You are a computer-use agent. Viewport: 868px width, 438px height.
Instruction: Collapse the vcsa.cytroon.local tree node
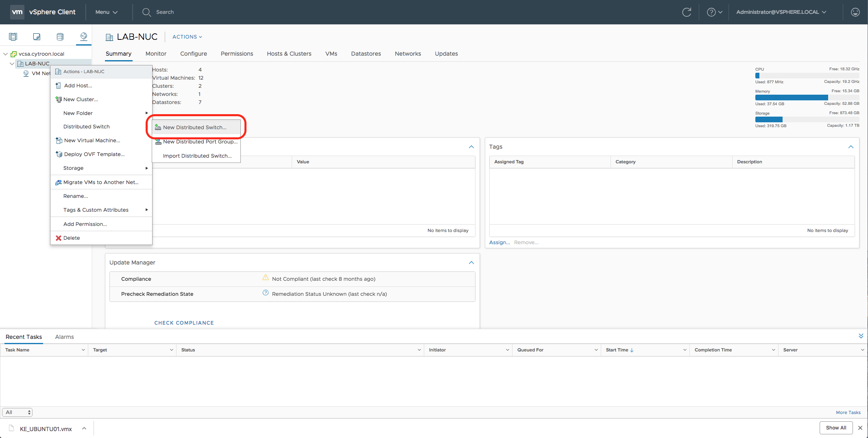tap(5, 54)
